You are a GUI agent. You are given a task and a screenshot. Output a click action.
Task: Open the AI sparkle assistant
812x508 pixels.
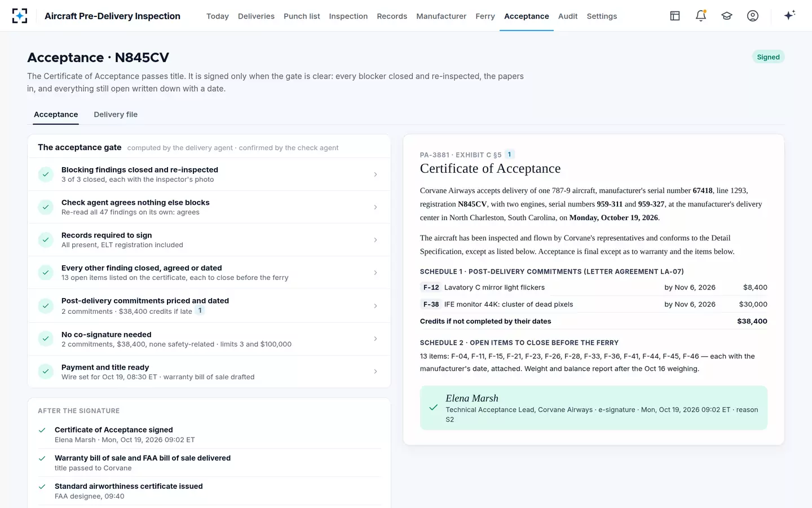click(x=789, y=15)
